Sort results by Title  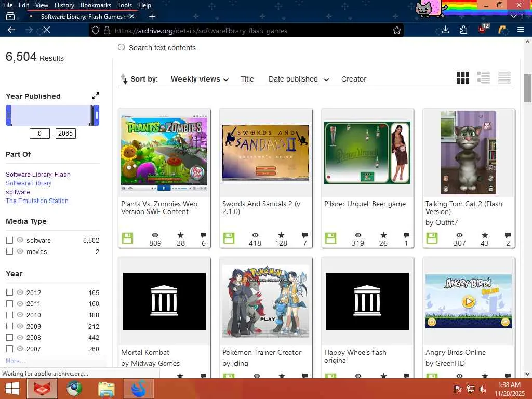[247, 79]
